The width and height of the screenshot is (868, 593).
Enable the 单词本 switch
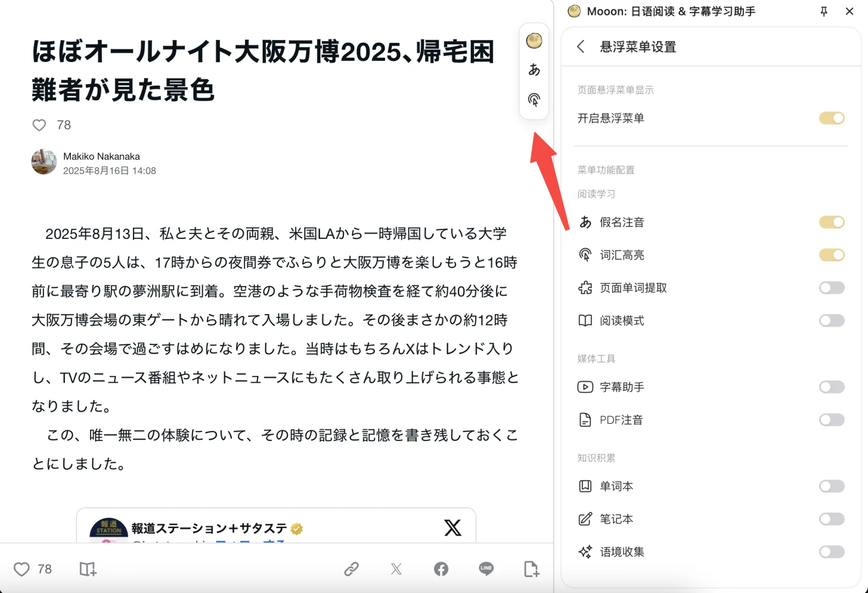pyautogui.click(x=832, y=486)
